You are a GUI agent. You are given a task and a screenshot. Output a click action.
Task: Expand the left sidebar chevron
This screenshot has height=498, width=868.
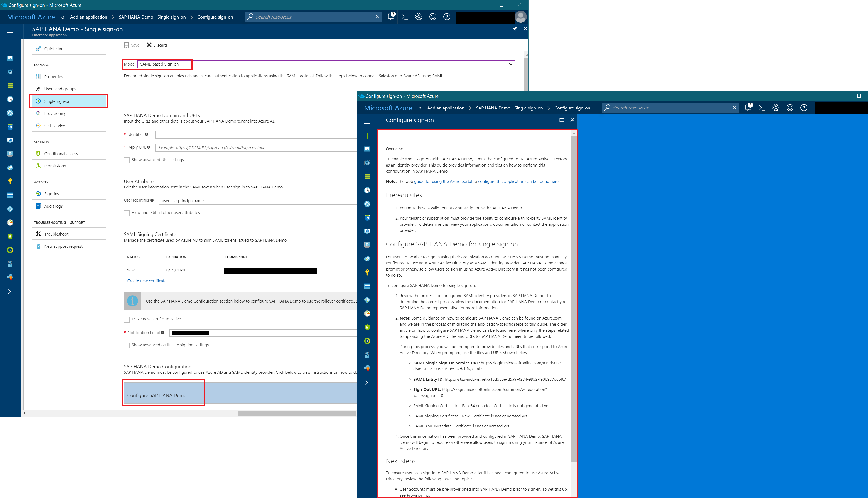[10, 292]
